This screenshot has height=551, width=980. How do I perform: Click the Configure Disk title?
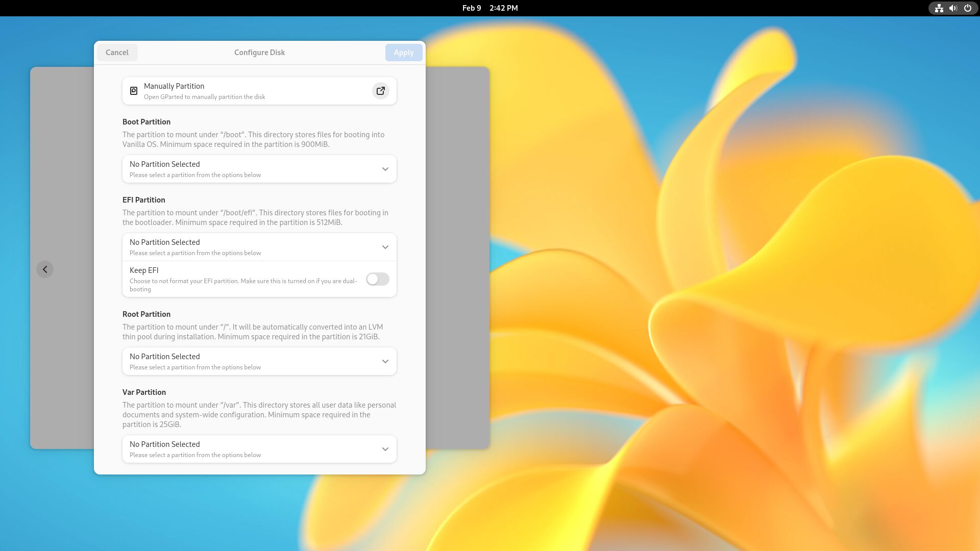(259, 53)
